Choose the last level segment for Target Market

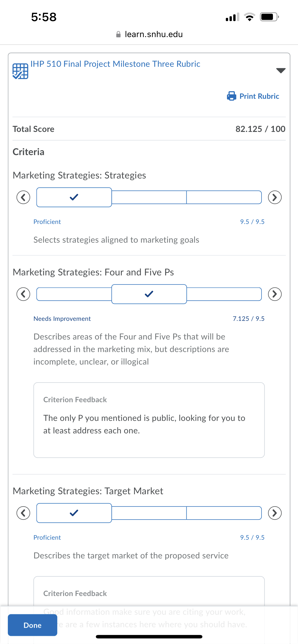pos(224,513)
